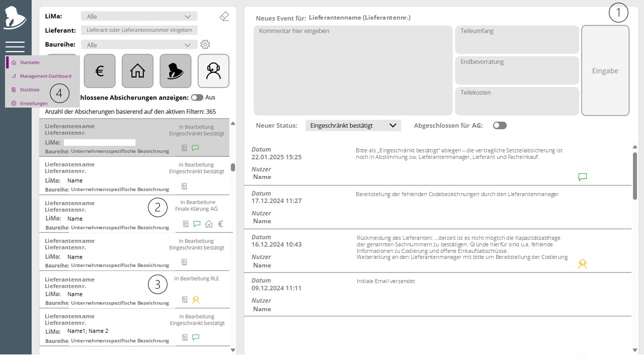The height and width of the screenshot is (362, 644).
Task: Open the hamburger menu icon in sidebar
Action: coord(15,47)
